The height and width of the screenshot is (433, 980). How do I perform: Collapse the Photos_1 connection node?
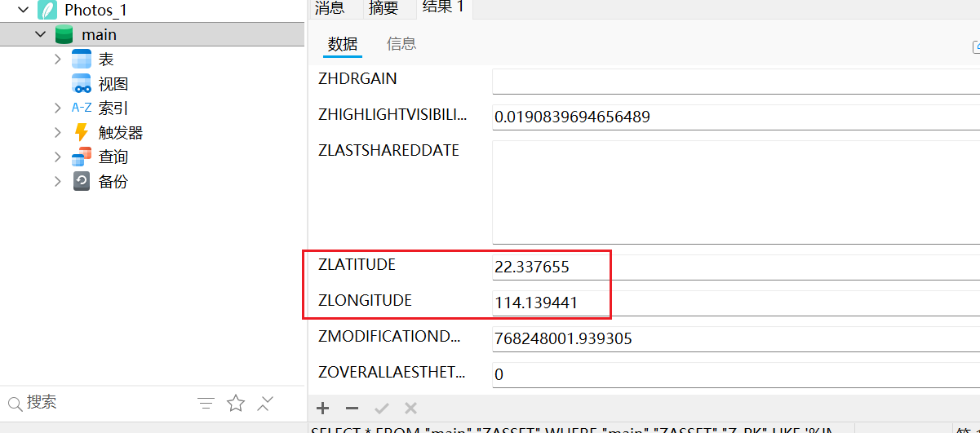coord(23,10)
